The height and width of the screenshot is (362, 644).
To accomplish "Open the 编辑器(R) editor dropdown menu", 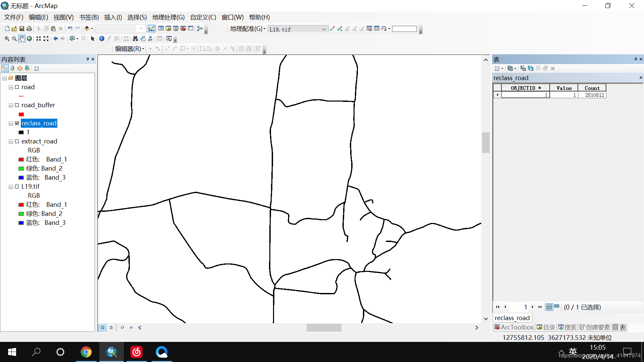I will pos(129,49).
